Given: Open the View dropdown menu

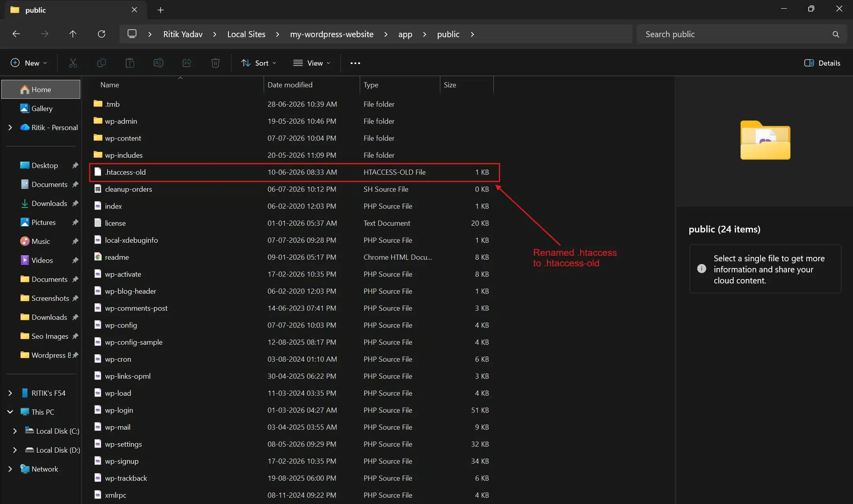Looking at the screenshot, I should pos(312,63).
